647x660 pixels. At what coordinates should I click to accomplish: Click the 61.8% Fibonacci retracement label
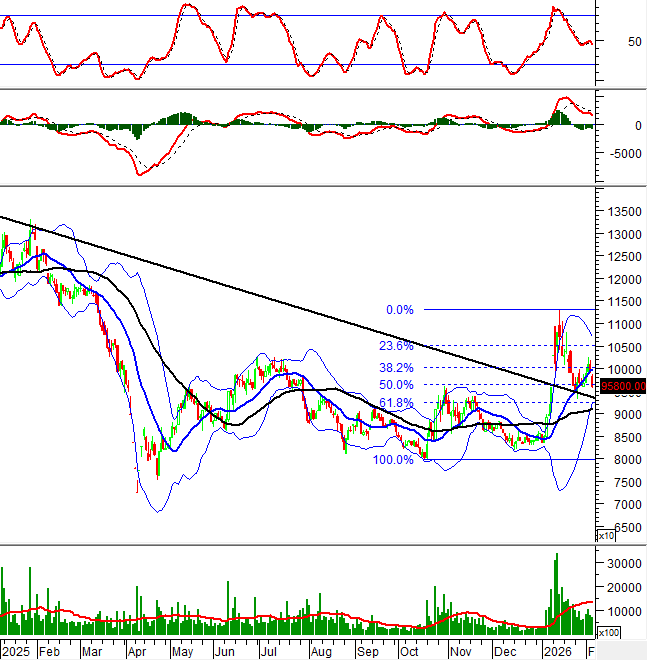pos(396,403)
